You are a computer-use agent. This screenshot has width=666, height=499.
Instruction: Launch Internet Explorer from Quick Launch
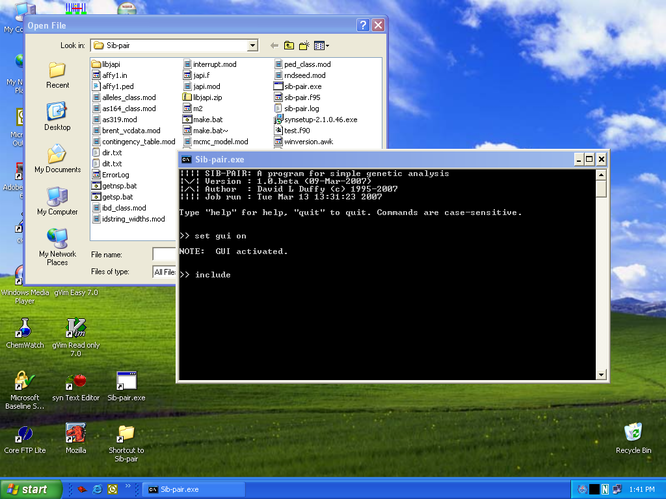point(98,490)
